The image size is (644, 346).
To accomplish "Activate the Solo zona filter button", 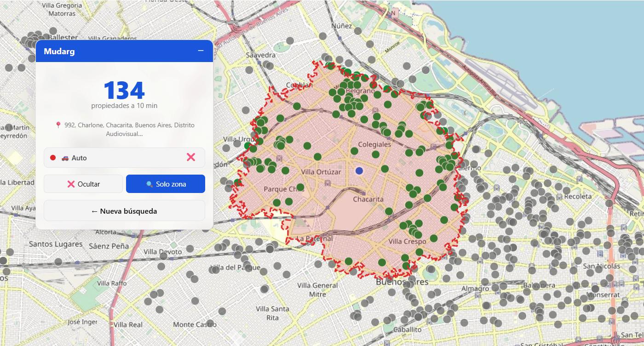I will click(166, 184).
